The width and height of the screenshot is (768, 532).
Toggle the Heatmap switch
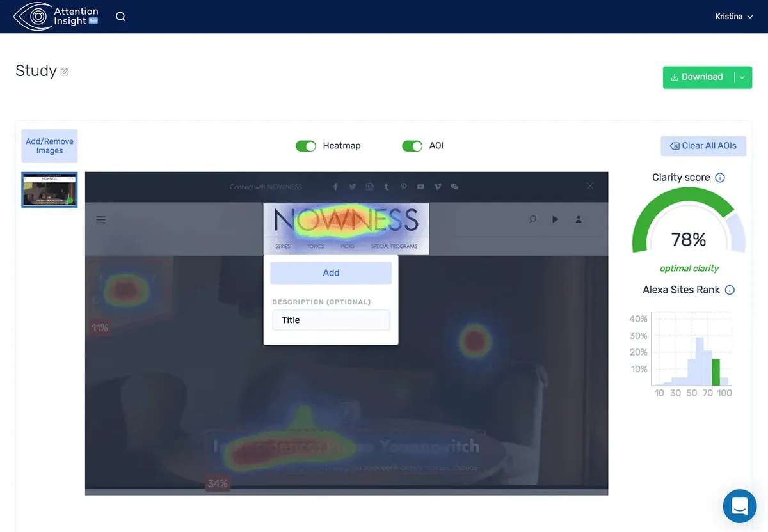click(306, 146)
